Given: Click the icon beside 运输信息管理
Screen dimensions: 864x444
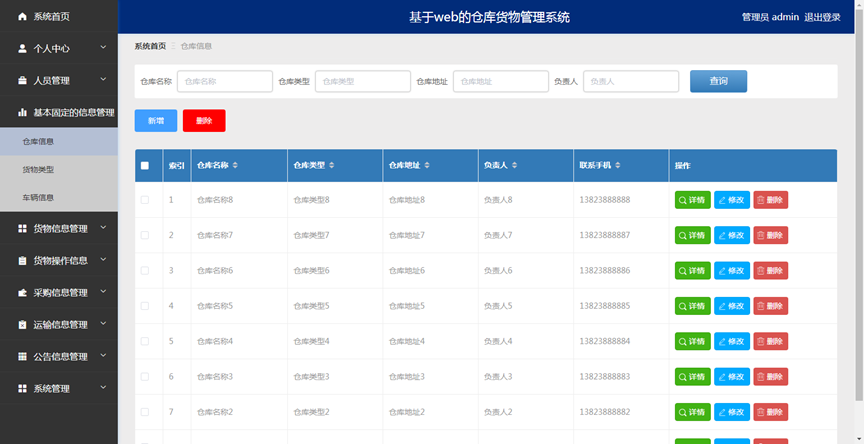Looking at the screenshot, I should point(22,324).
